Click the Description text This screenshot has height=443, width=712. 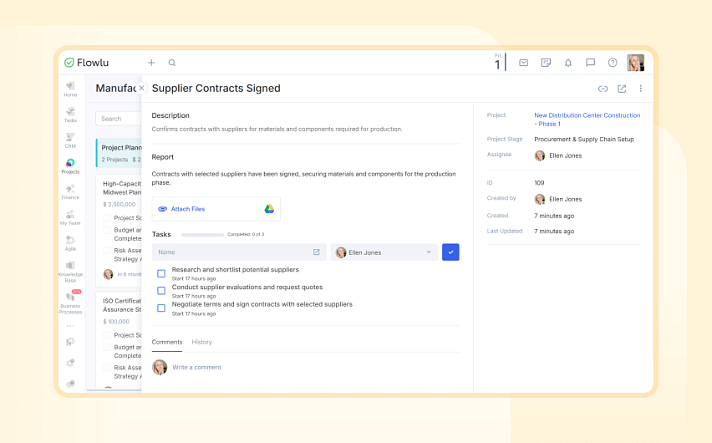click(x=277, y=129)
